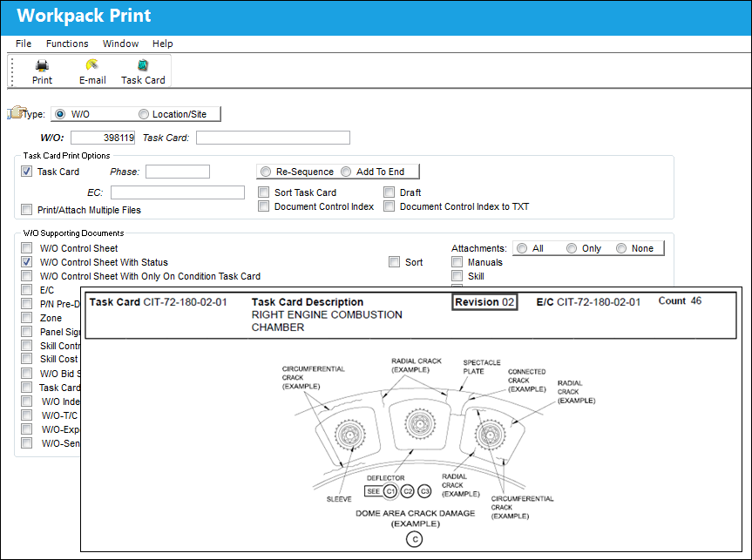Set Attachments to Only
This screenshot has width=752, height=560.
(x=572, y=248)
